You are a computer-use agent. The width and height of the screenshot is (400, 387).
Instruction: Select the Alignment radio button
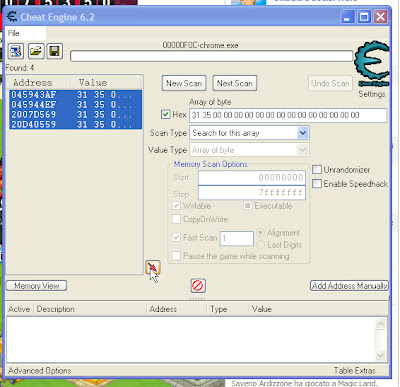pyautogui.click(x=260, y=232)
